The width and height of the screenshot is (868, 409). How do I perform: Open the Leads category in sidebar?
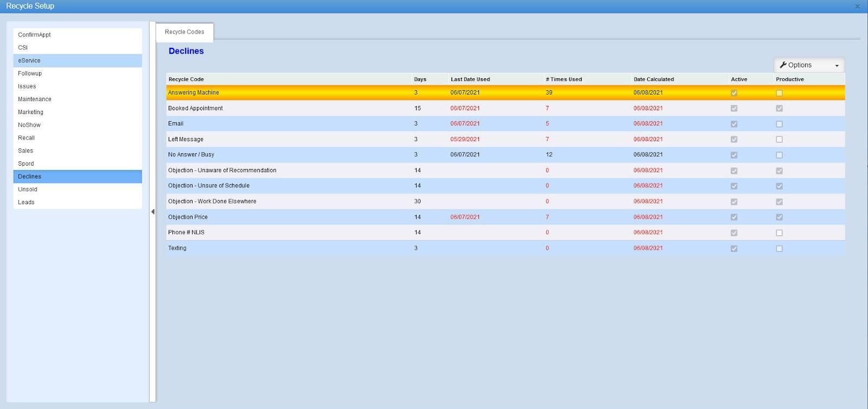click(26, 202)
